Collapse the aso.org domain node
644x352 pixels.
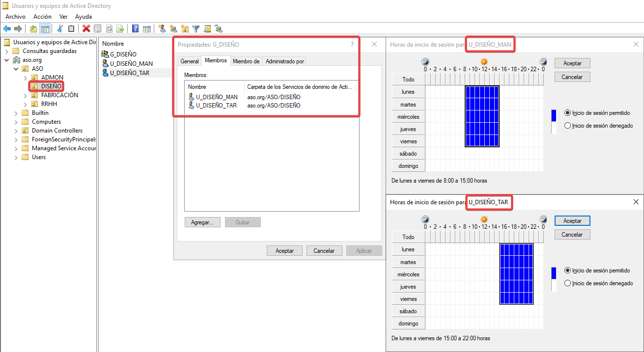tap(7, 60)
